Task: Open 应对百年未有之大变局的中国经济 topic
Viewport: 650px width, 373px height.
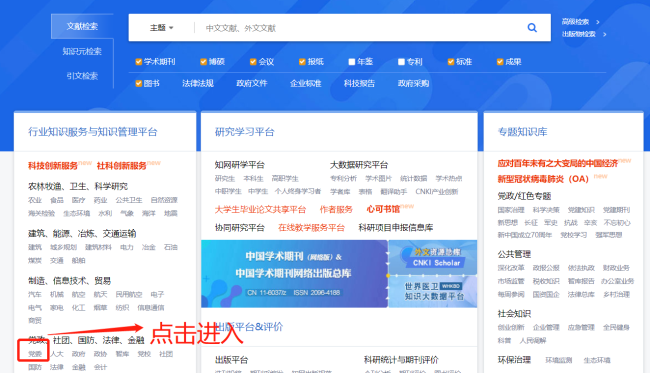Action: [558, 163]
